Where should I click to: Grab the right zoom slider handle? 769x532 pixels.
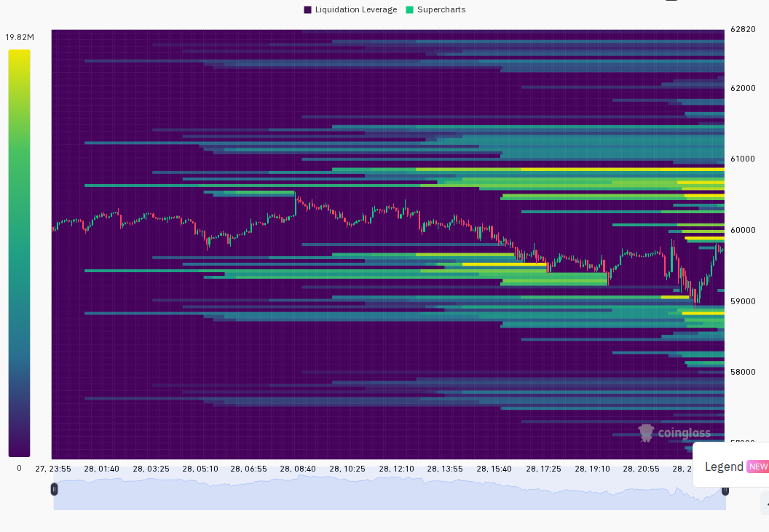tap(725, 491)
